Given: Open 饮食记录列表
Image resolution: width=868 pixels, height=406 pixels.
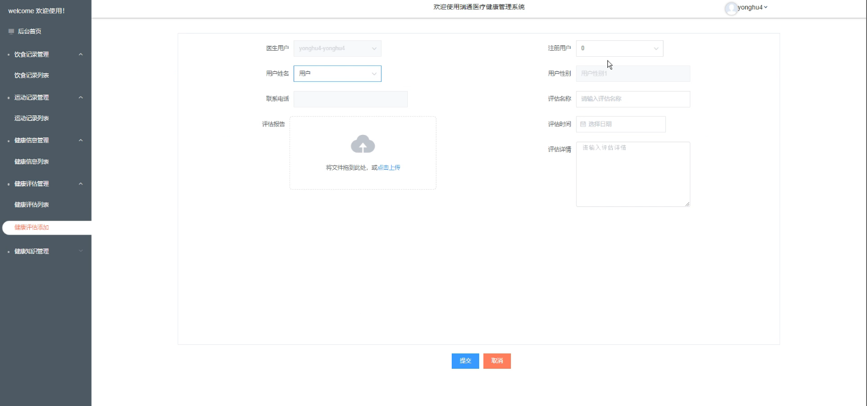Looking at the screenshot, I should (32, 76).
